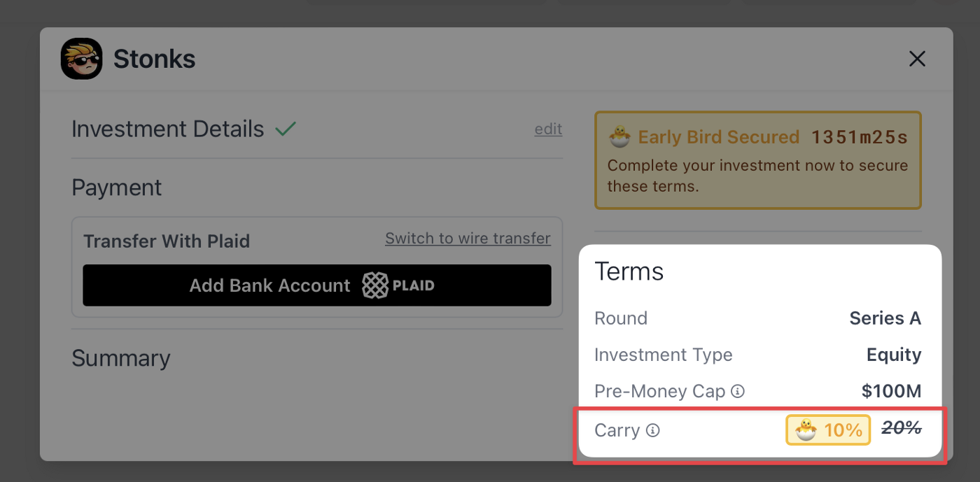The height and width of the screenshot is (482, 980).
Task: Click the Plaid logo on the button
Action: pos(398,285)
